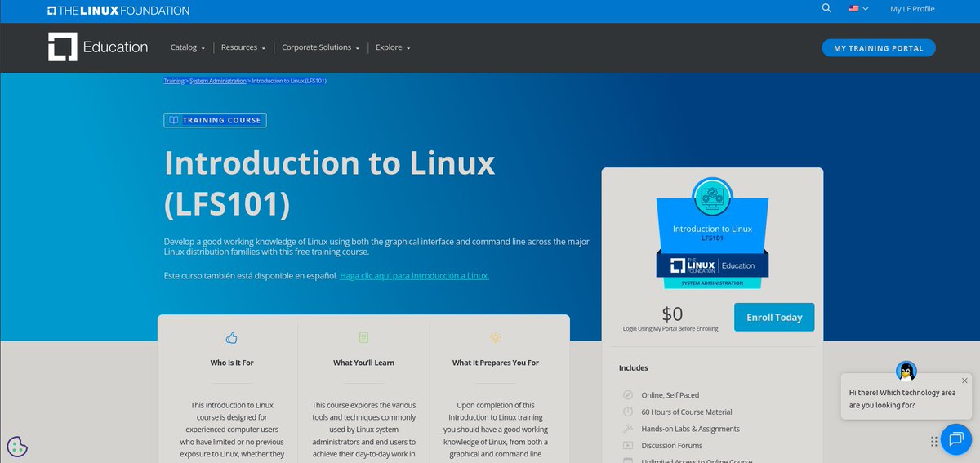
Task: Click the 60 Hours clock icon
Action: [x=627, y=412]
